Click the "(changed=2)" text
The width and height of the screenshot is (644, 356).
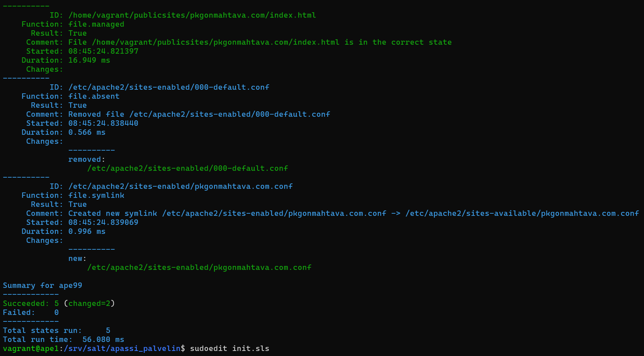[89, 303]
